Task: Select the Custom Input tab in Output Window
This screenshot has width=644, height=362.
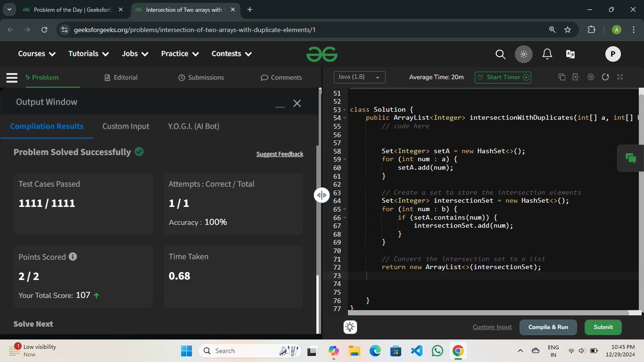Action: 126,126
